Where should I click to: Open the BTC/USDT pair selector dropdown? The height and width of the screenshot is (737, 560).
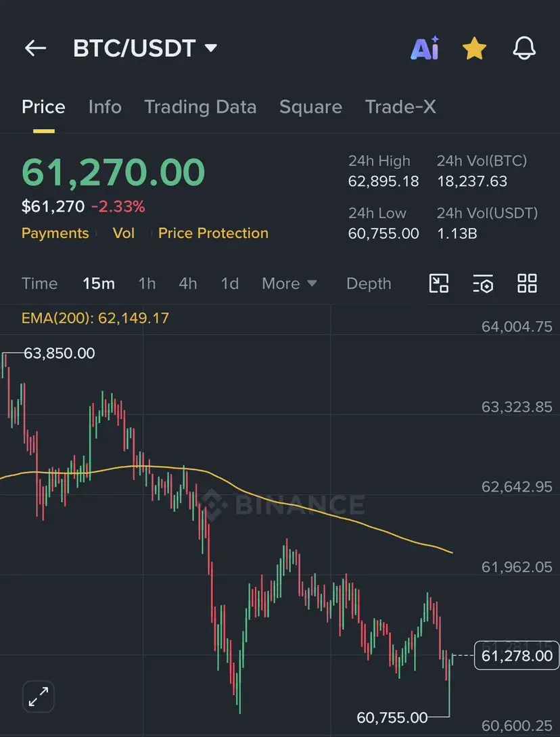(x=145, y=48)
